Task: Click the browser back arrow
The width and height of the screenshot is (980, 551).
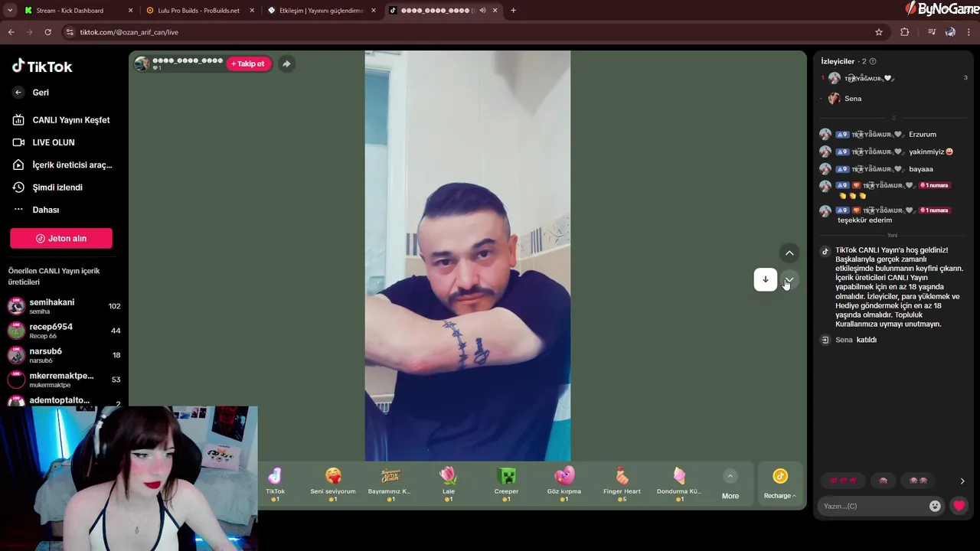Action: pos(11,32)
